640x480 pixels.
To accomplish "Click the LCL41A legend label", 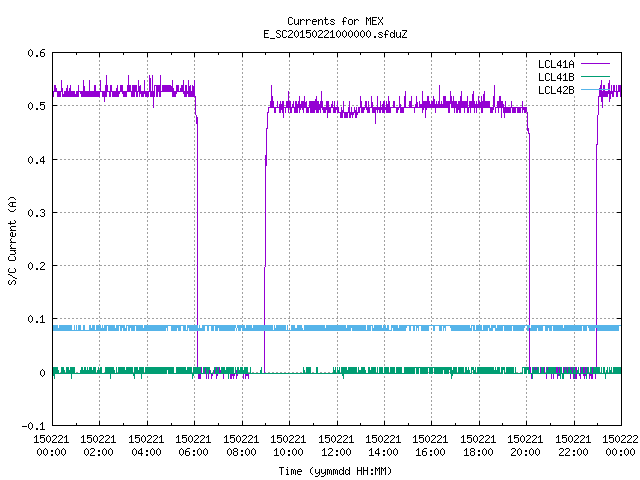I will pyautogui.click(x=556, y=64).
